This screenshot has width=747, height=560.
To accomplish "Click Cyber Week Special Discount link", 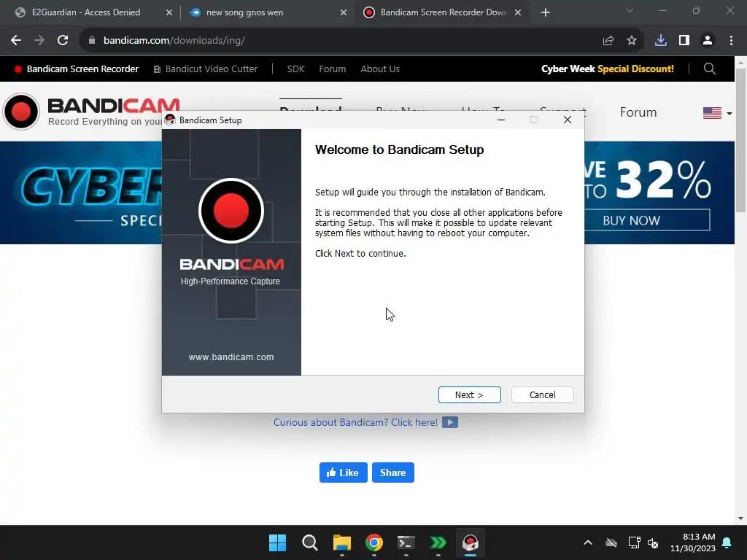I will pyautogui.click(x=608, y=69).
